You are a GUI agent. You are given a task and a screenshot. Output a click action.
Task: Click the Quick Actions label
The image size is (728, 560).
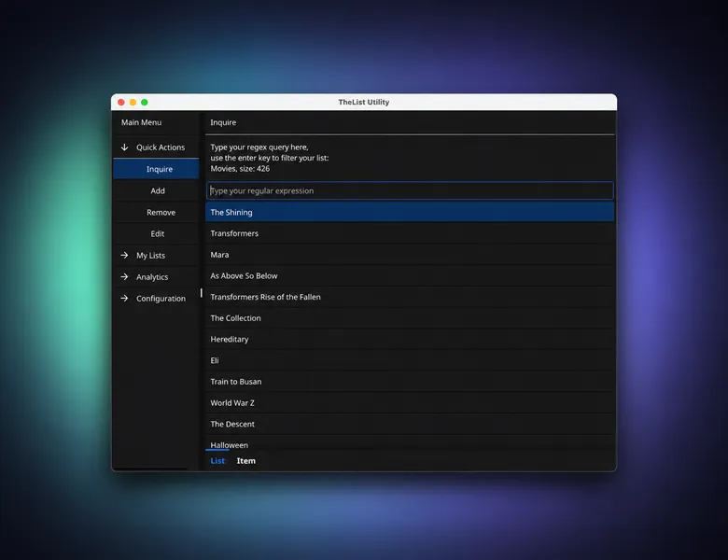click(x=161, y=147)
